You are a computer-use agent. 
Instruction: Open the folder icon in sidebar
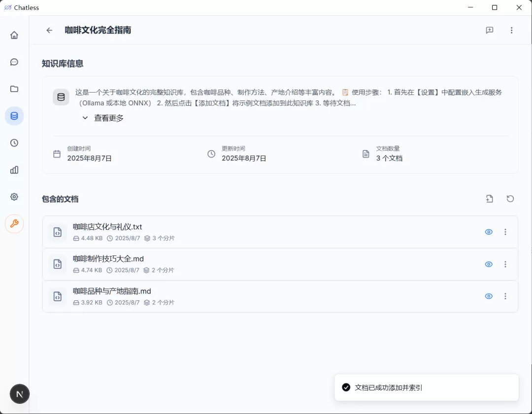pyautogui.click(x=14, y=89)
